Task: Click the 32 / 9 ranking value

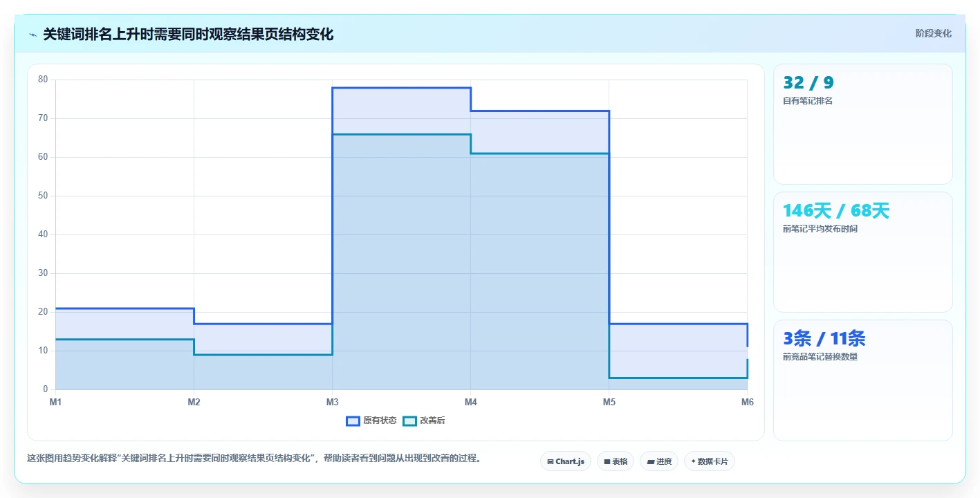Action: tap(808, 83)
